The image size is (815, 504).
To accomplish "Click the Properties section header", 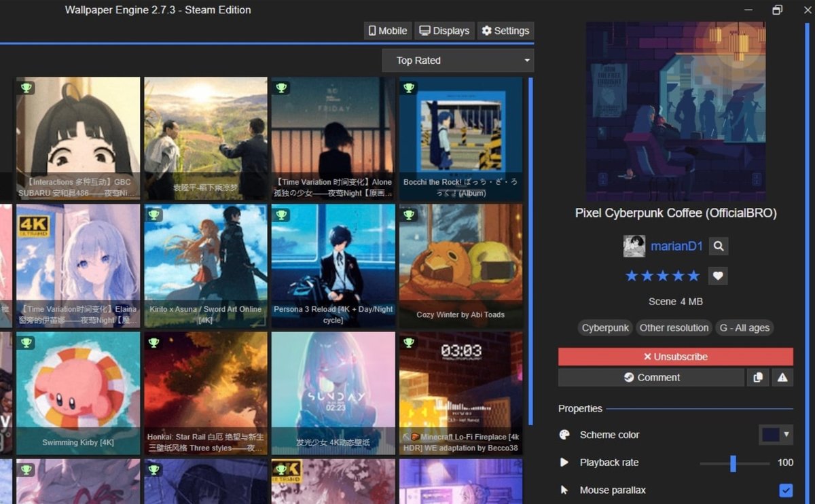I will [580, 408].
